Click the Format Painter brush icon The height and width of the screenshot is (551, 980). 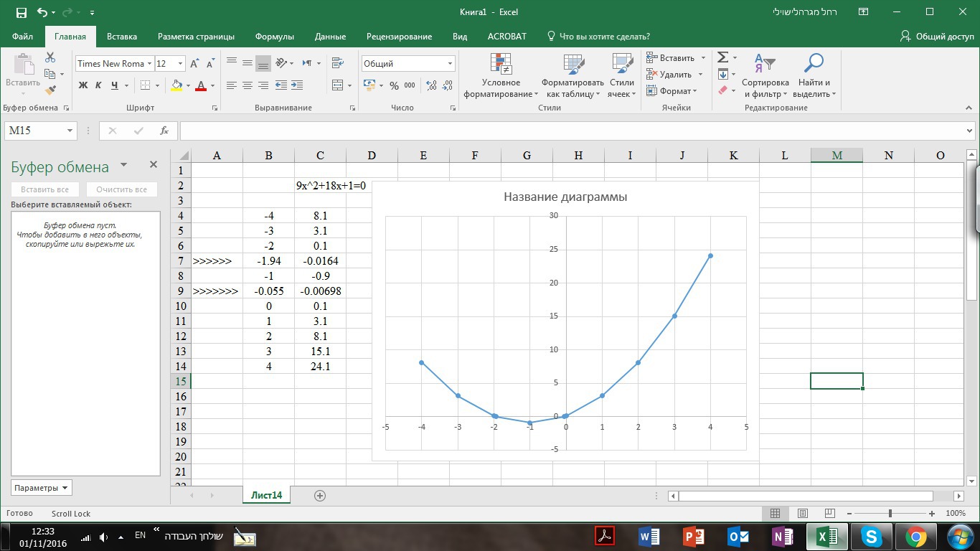click(50, 90)
